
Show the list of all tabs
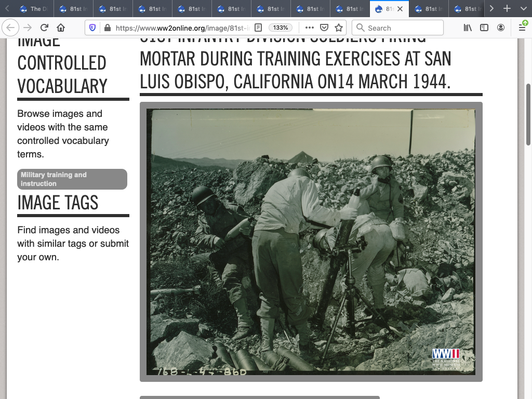coord(522,9)
